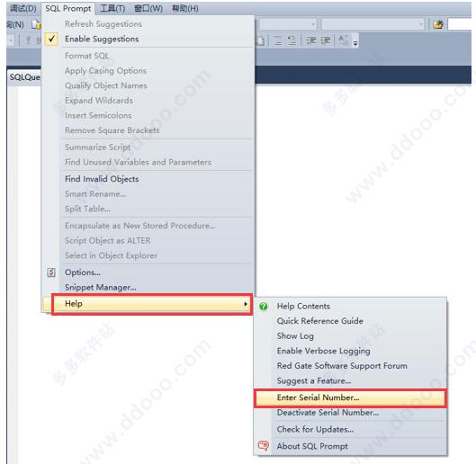Open the SQL Prompt menu
This screenshot has width=476, height=464.
68,8
